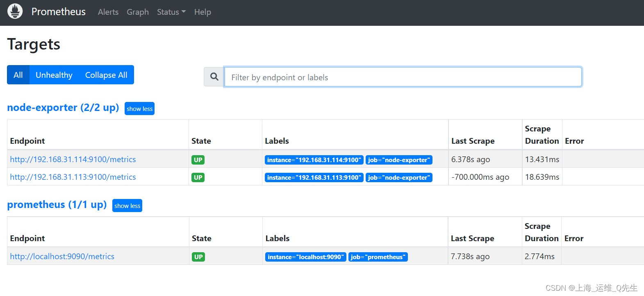
Task: Open the 192.168.31.113:9100 metrics endpoint
Action: (x=73, y=177)
